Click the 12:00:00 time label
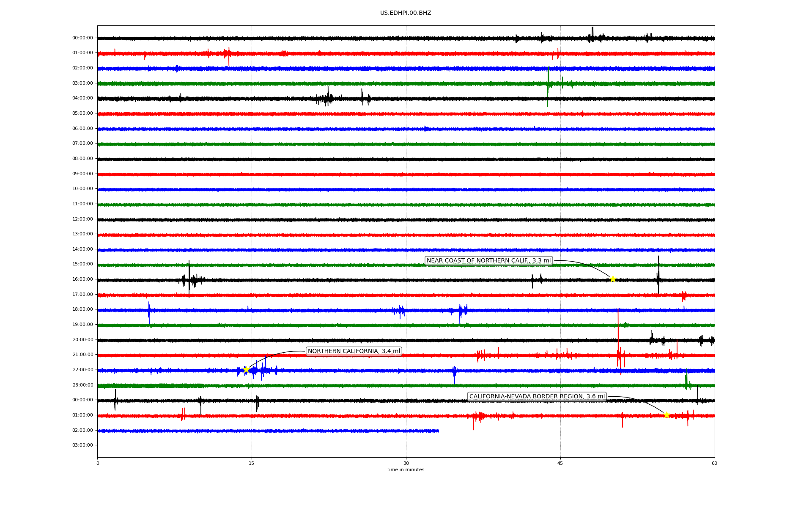 pos(82,219)
